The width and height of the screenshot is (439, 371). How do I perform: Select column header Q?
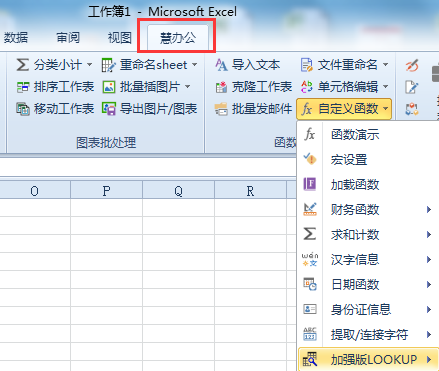[x=178, y=191]
